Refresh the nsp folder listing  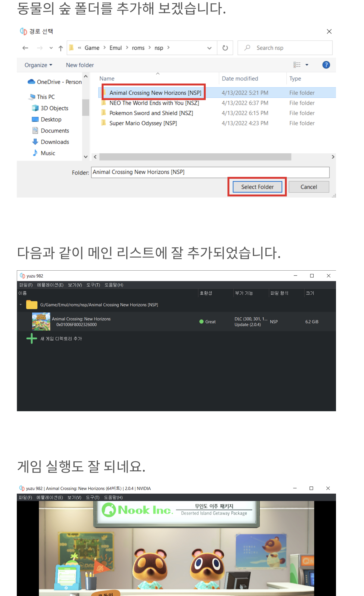(225, 48)
